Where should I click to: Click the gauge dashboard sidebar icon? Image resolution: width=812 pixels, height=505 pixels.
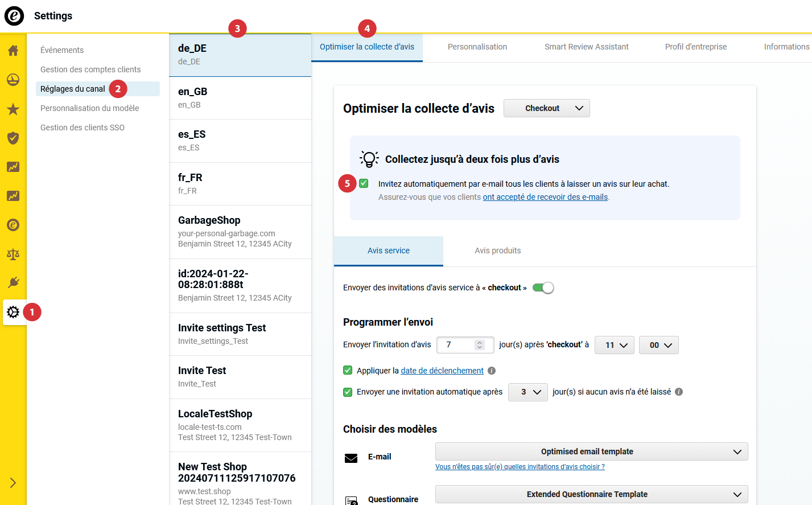pos(13,80)
